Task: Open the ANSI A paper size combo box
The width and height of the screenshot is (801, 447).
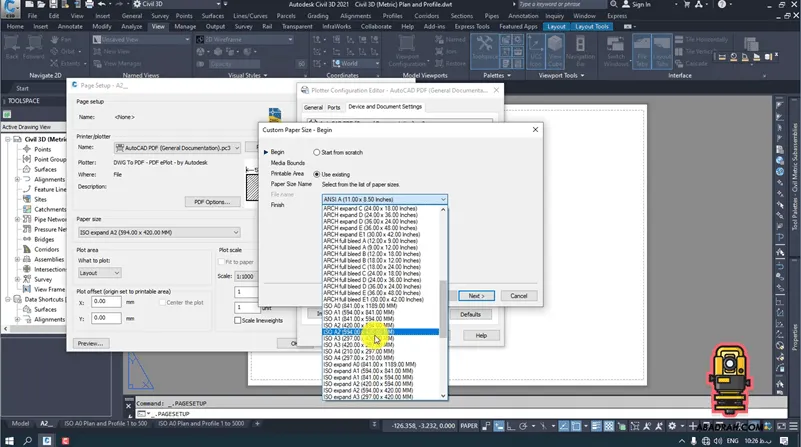Action: [384, 200]
